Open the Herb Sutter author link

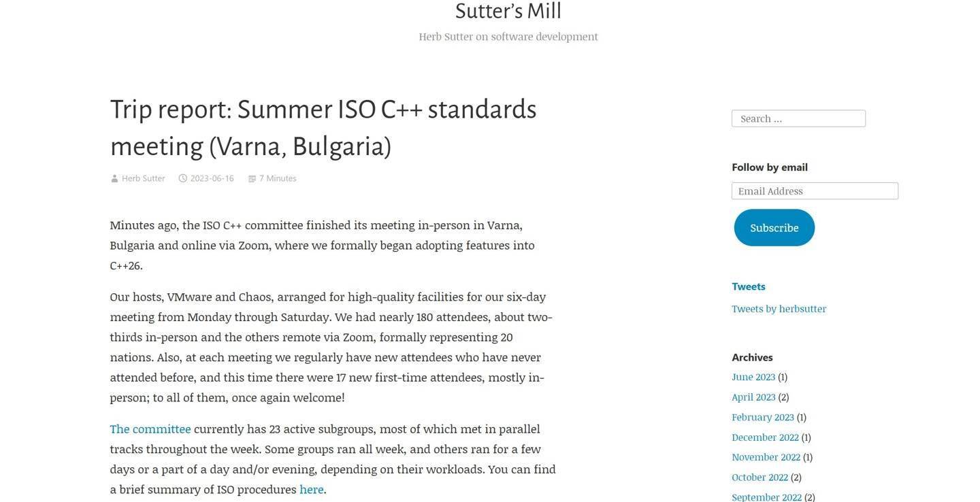[144, 178]
